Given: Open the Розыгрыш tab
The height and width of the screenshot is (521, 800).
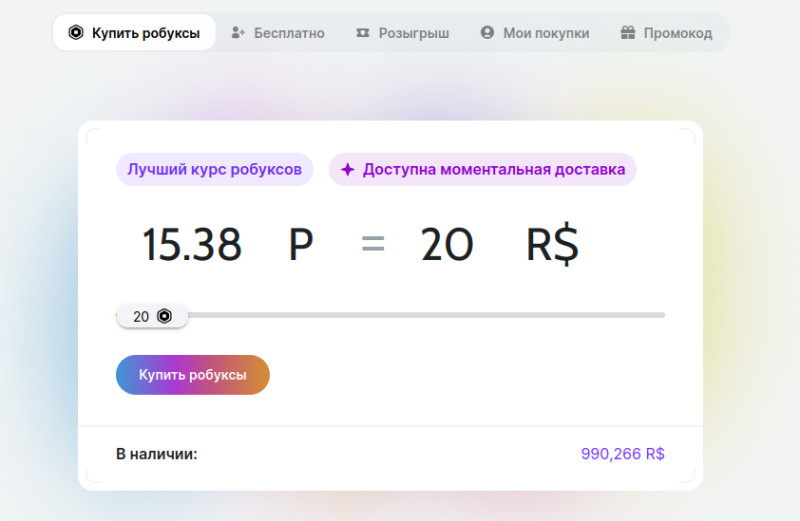Looking at the screenshot, I should pos(403,33).
